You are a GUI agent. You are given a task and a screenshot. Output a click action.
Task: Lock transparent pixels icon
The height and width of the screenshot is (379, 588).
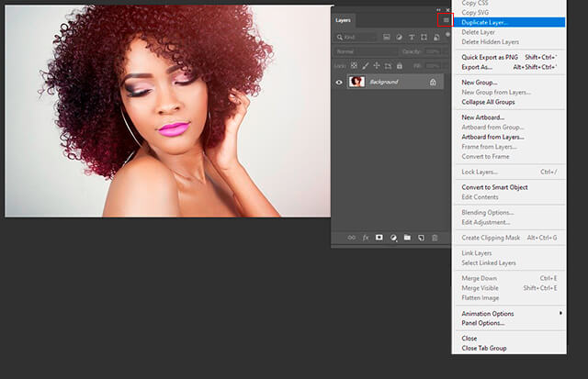(354, 66)
